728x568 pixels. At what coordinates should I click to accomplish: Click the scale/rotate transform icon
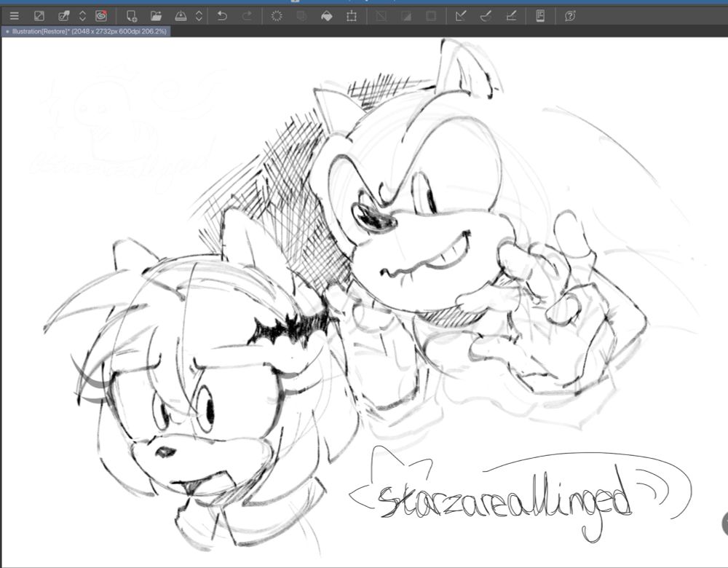[352, 16]
